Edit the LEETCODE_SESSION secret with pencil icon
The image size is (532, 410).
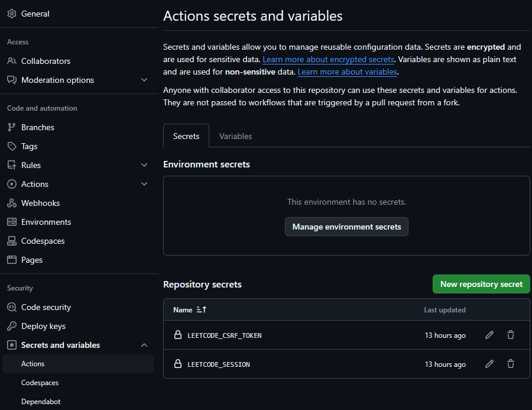pos(489,364)
